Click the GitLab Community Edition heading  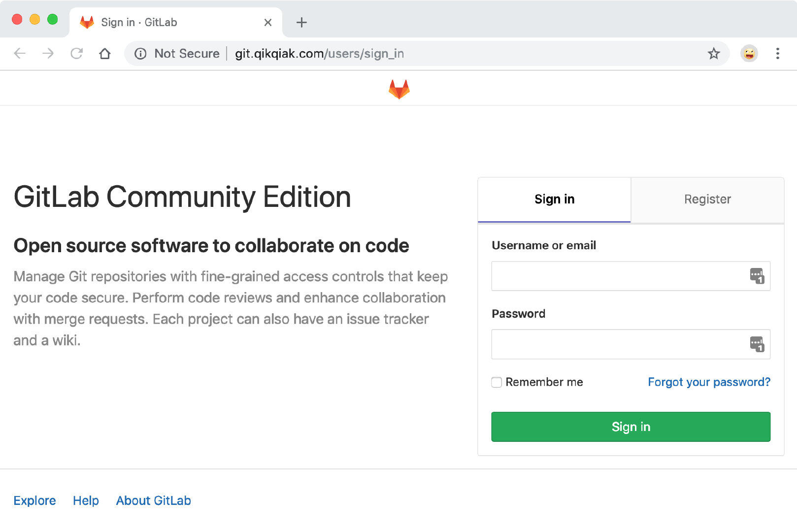pyautogui.click(x=182, y=197)
